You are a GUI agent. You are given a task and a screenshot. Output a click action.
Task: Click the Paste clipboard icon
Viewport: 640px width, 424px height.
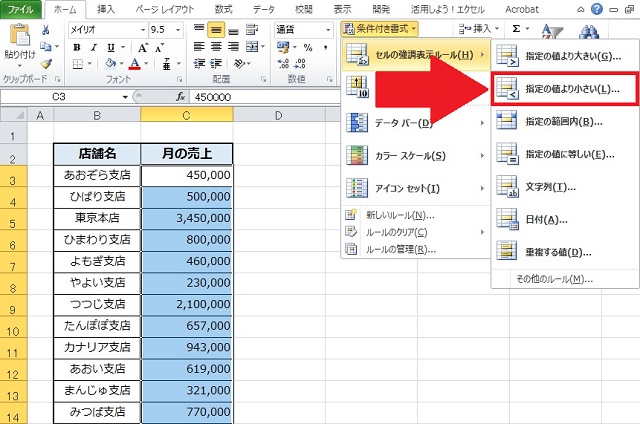19,36
